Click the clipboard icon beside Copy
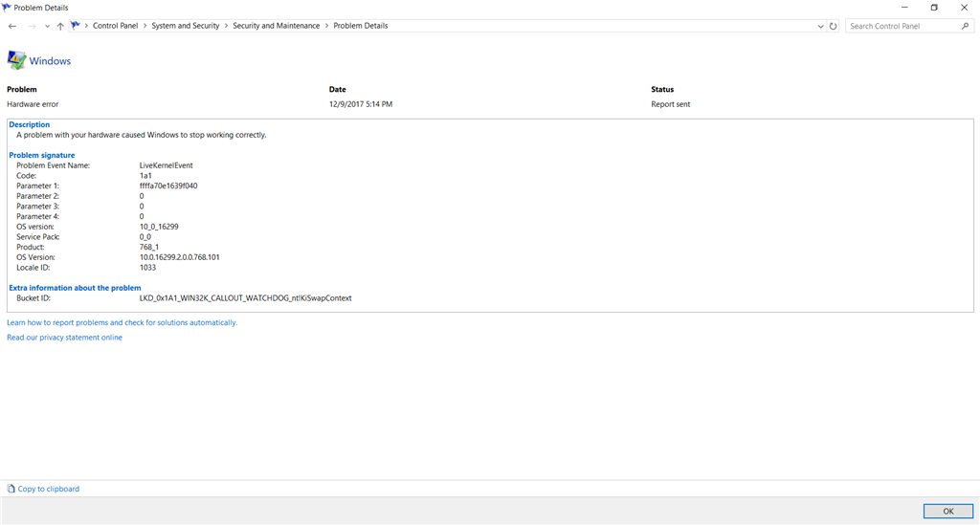 click(11, 489)
